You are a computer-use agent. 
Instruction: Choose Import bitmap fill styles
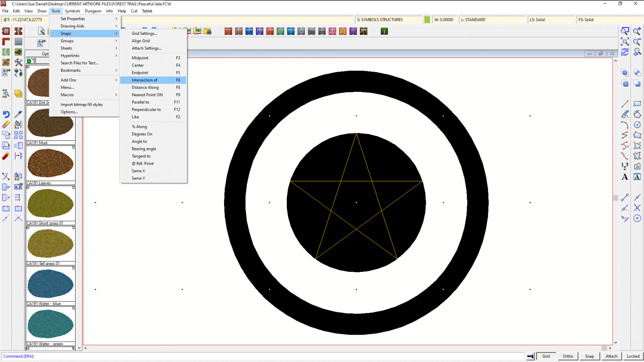pyautogui.click(x=84, y=105)
